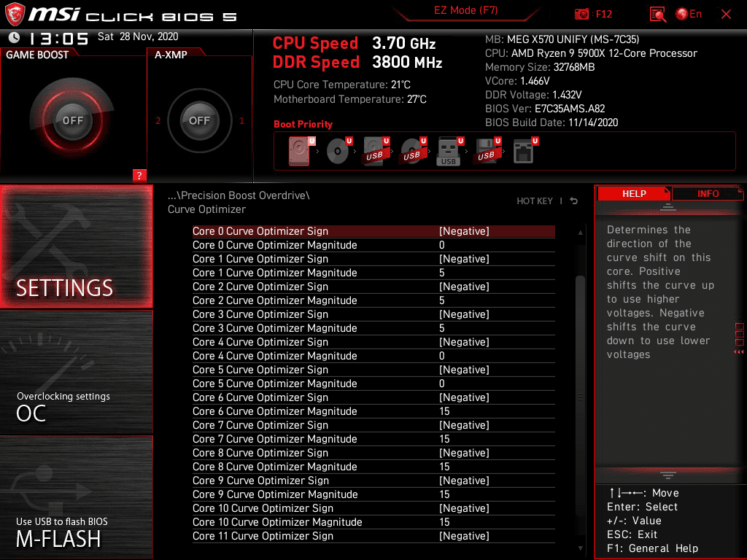
Task: Toggle the A-XMP knob
Action: pyautogui.click(x=199, y=120)
